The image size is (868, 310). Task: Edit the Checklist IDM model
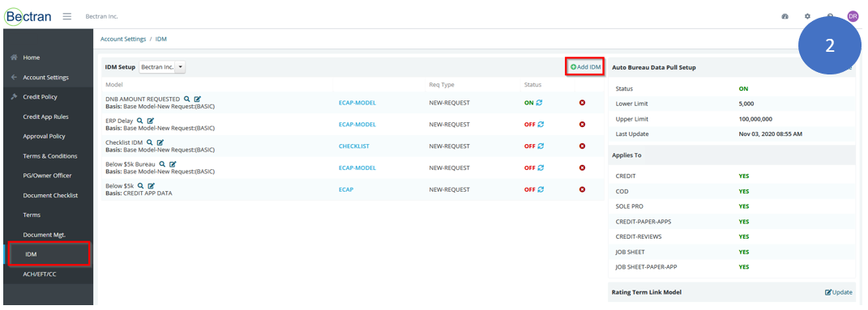(x=160, y=142)
